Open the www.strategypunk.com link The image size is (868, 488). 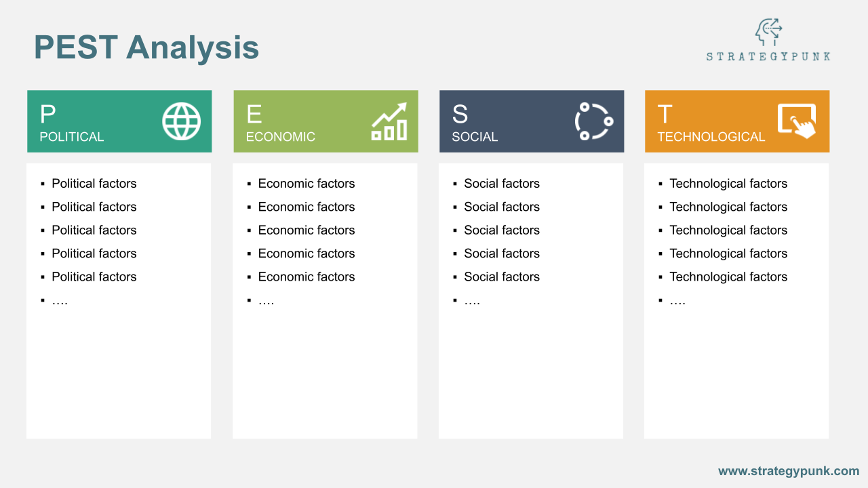pyautogui.click(x=789, y=471)
